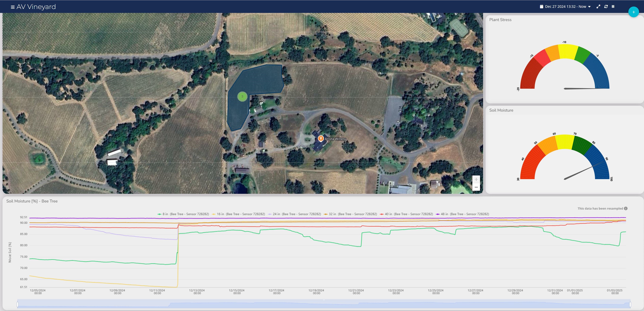Click the resampled data info icon
Viewport: 644px width, 311px height.
click(x=626, y=208)
